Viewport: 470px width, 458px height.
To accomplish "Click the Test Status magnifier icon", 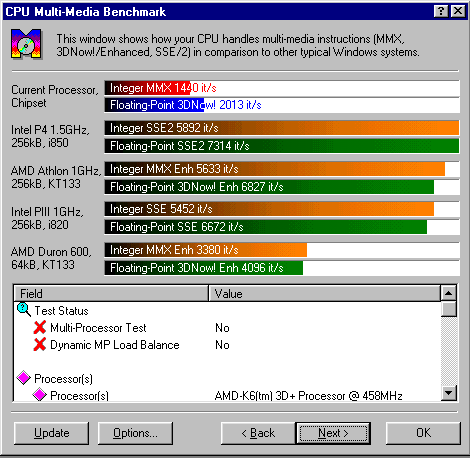I will [24, 310].
